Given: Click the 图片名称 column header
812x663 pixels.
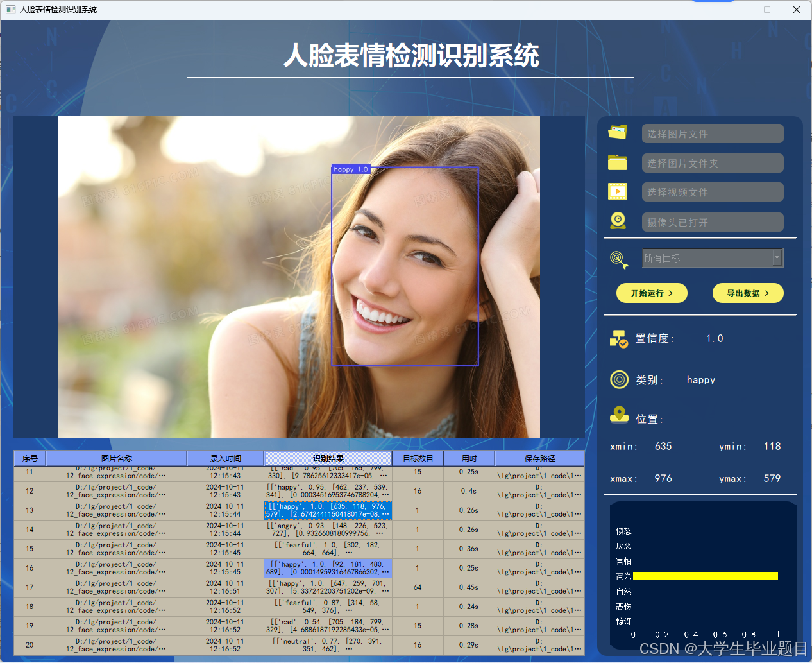Looking at the screenshot, I should pos(116,458).
